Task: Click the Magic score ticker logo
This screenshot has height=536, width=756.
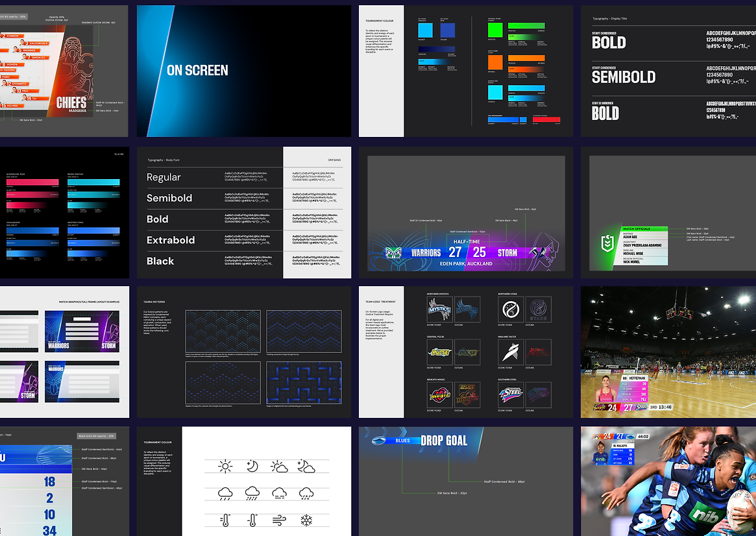Action: point(439,395)
